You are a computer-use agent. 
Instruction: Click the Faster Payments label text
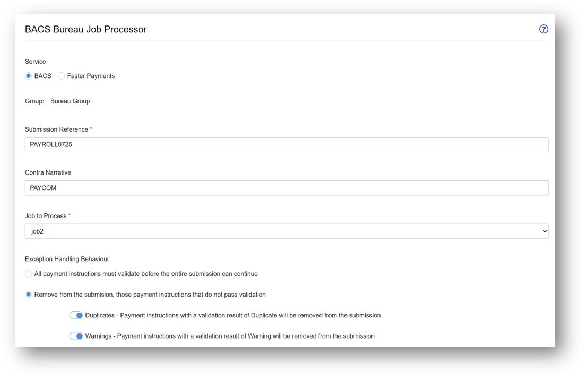[x=91, y=76]
